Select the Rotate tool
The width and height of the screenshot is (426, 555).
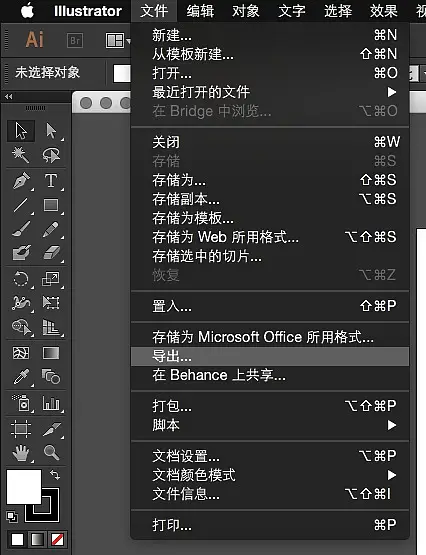[21, 279]
